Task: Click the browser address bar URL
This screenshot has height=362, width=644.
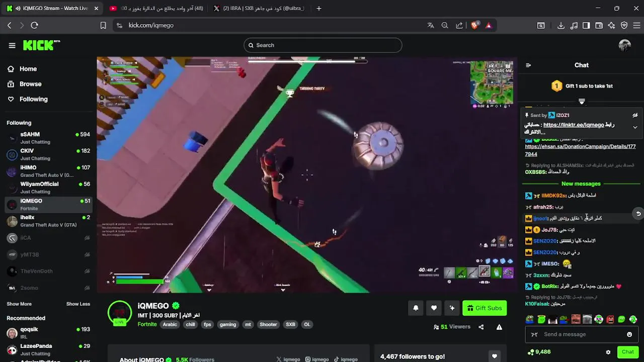Action: [x=151, y=25]
